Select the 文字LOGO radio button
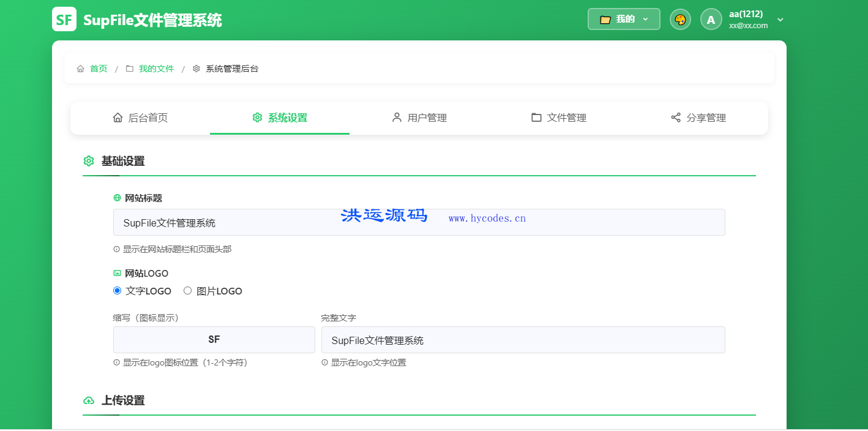This screenshot has width=868, height=431. 117,291
